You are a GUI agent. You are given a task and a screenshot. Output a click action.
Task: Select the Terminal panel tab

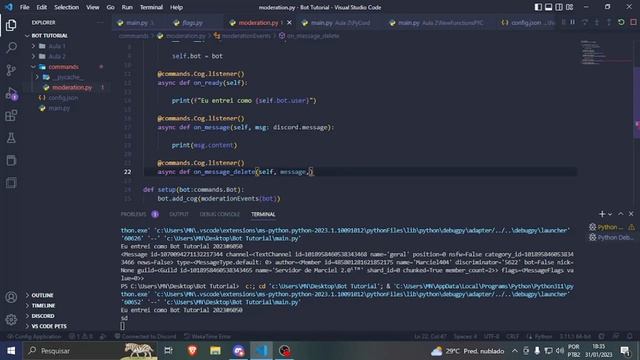[263, 214]
